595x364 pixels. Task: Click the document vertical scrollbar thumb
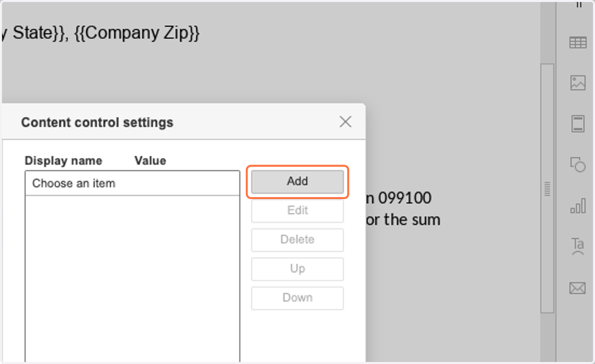547,188
